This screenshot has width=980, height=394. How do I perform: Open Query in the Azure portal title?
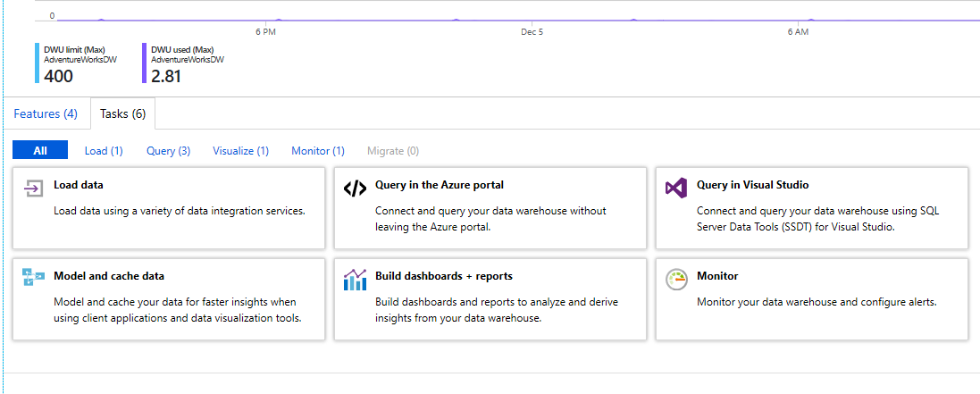[440, 185]
